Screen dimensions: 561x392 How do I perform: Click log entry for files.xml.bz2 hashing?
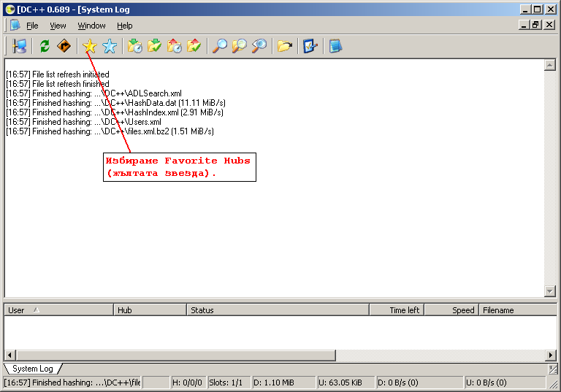tap(110, 131)
